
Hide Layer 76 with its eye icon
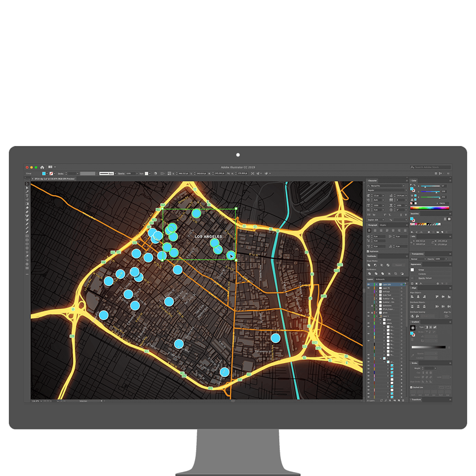pyautogui.click(x=369, y=288)
